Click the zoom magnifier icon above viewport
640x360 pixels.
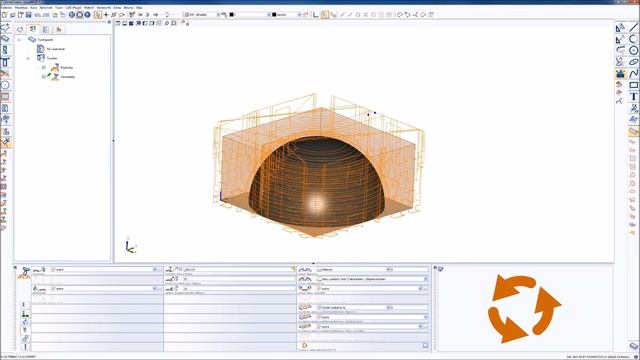click(x=167, y=23)
